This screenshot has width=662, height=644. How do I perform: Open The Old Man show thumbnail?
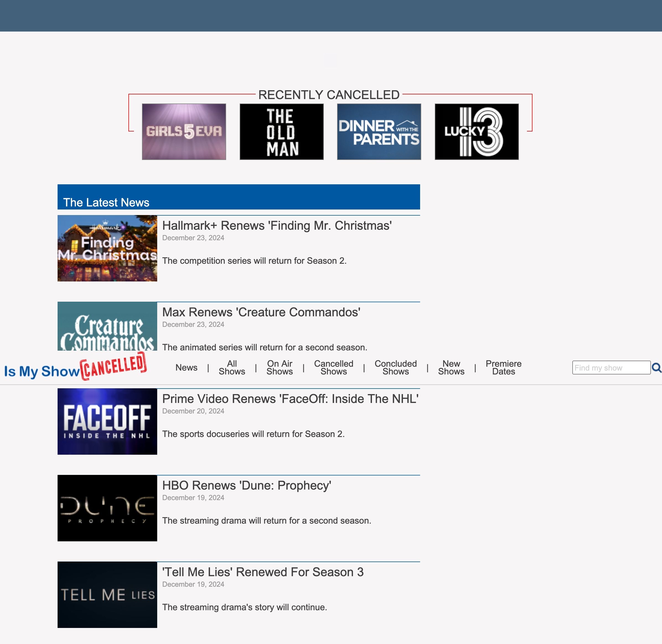281,131
